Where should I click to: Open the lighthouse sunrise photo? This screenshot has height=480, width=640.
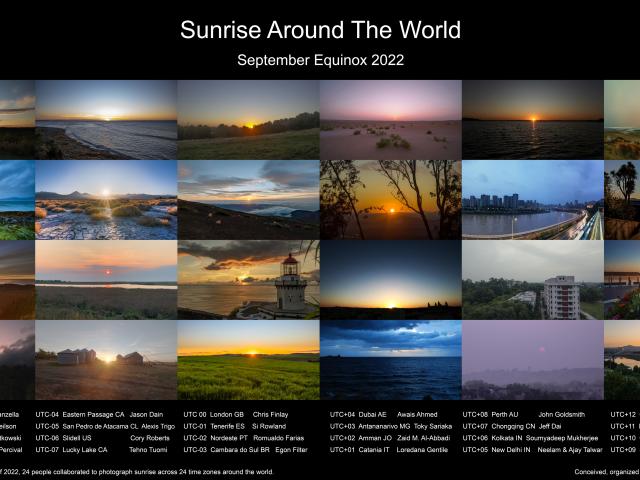pyautogui.click(x=249, y=280)
